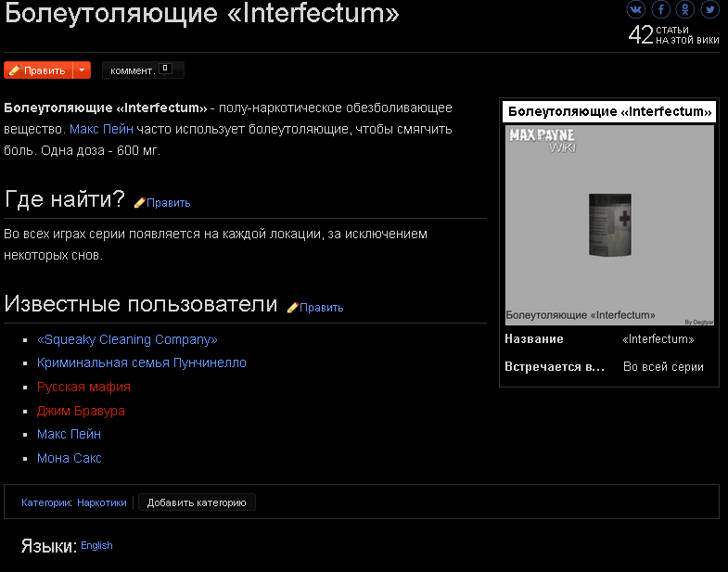Open the коммент. comments button

(143, 70)
